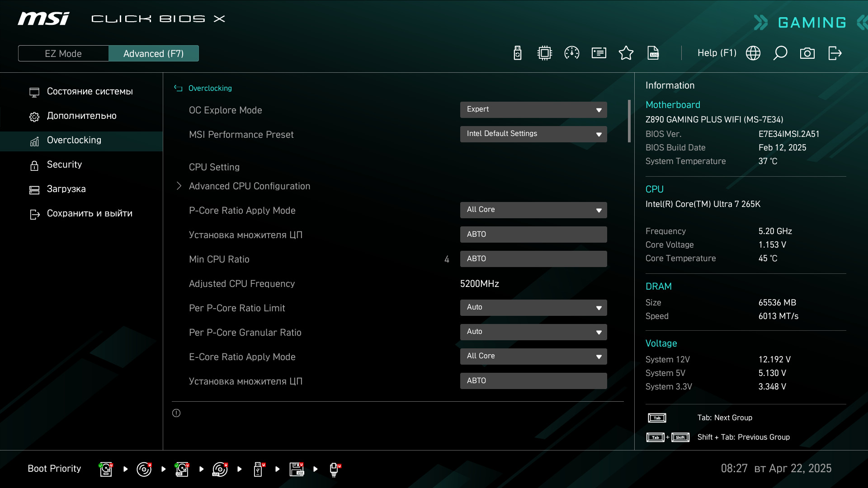Click the Core Temperature value 45 °C
868x488 pixels.
coord(768,258)
